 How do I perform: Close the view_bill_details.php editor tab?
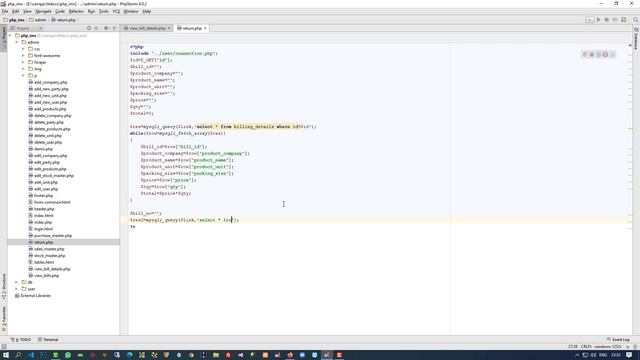coord(169,28)
